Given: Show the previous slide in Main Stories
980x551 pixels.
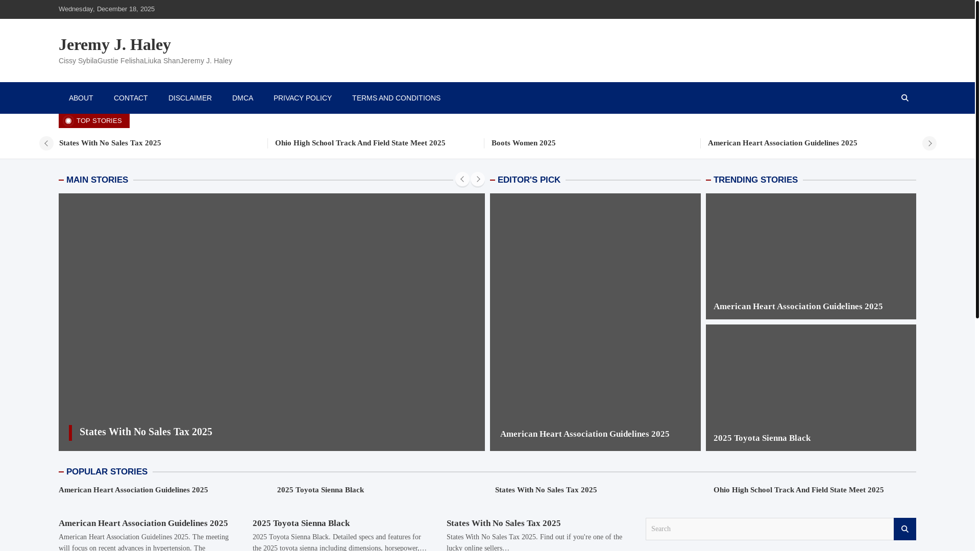Looking at the screenshot, I should click(x=462, y=179).
